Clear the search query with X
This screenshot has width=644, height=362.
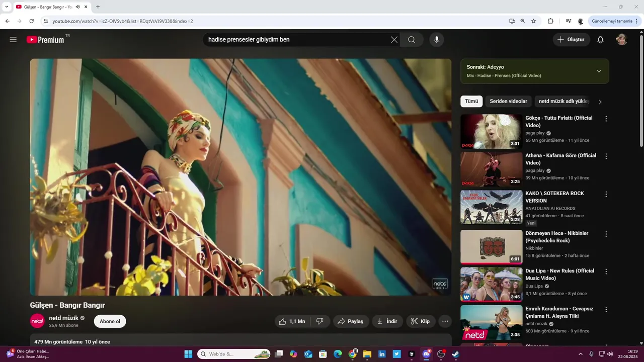point(394,40)
